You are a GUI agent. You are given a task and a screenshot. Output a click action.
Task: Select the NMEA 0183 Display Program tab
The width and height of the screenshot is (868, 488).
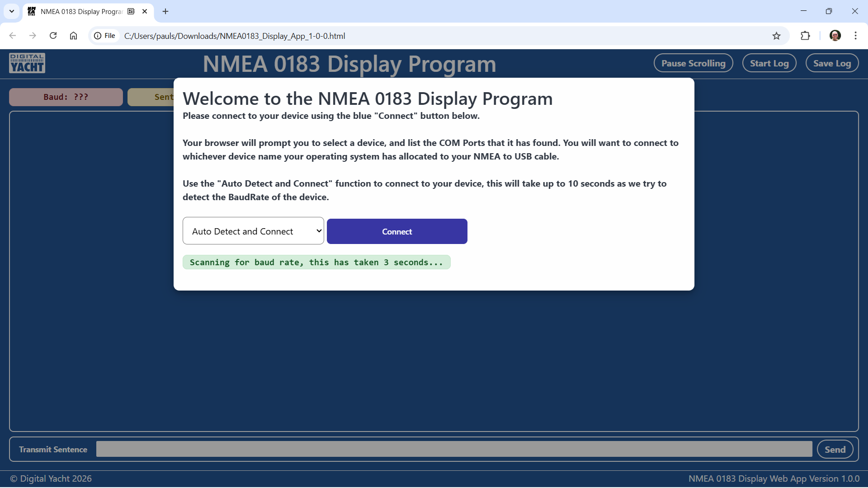[81, 11]
